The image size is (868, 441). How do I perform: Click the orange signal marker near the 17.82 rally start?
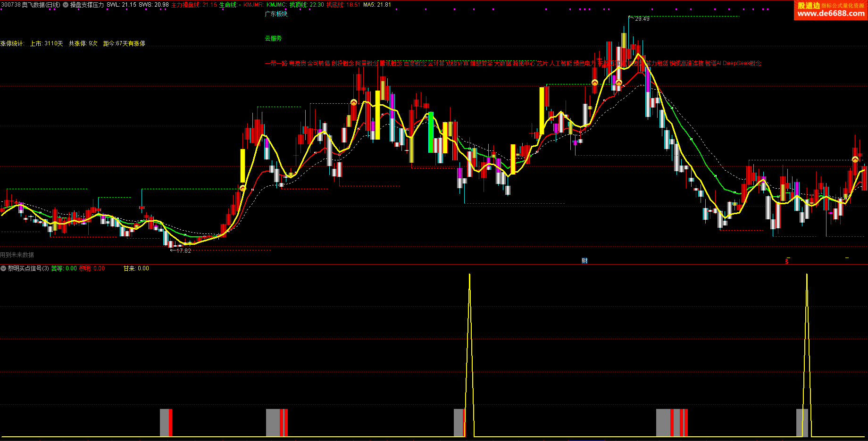click(x=242, y=188)
